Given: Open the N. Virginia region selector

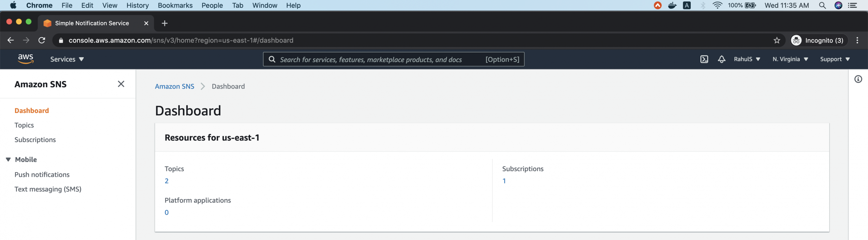Looking at the screenshot, I should 790,59.
